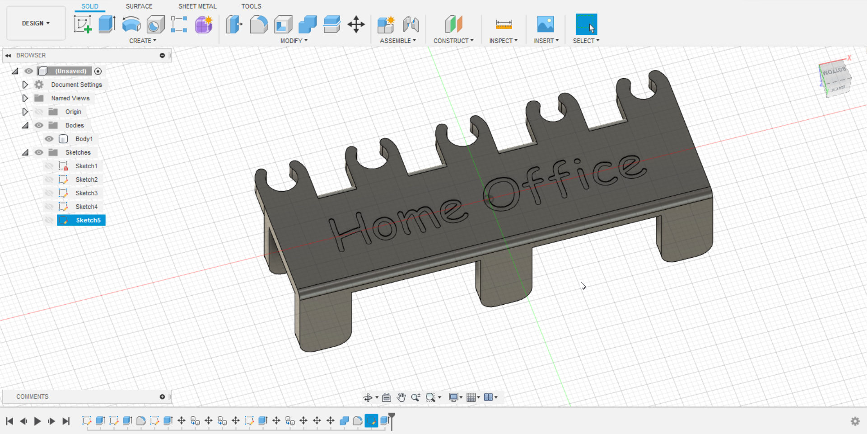Show Sketch5 using its eye icon
Screen dimensions: 868x434
click(49, 220)
